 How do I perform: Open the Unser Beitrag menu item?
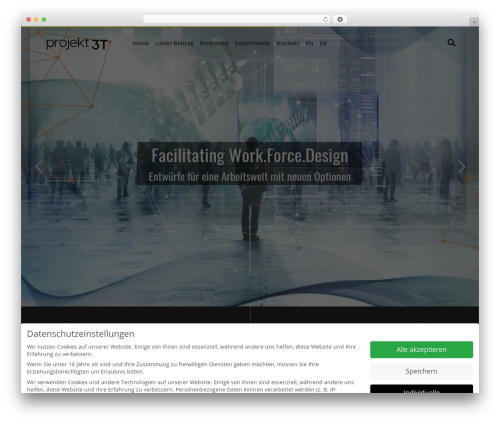coord(174,43)
